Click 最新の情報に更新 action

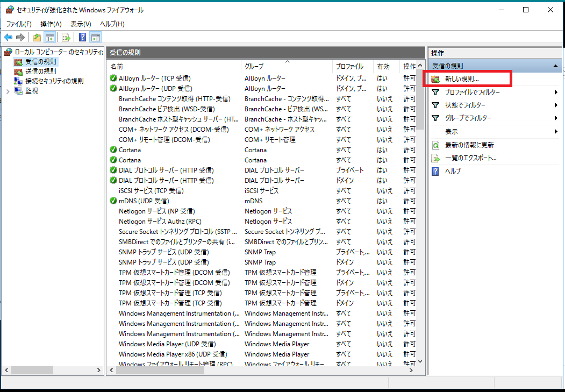[469, 145]
